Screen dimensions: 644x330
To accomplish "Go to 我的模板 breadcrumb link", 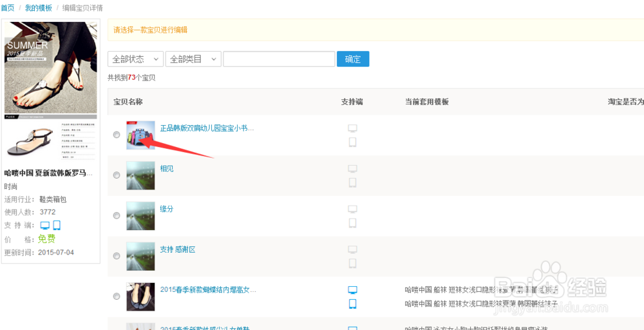I will (x=38, y=7).
